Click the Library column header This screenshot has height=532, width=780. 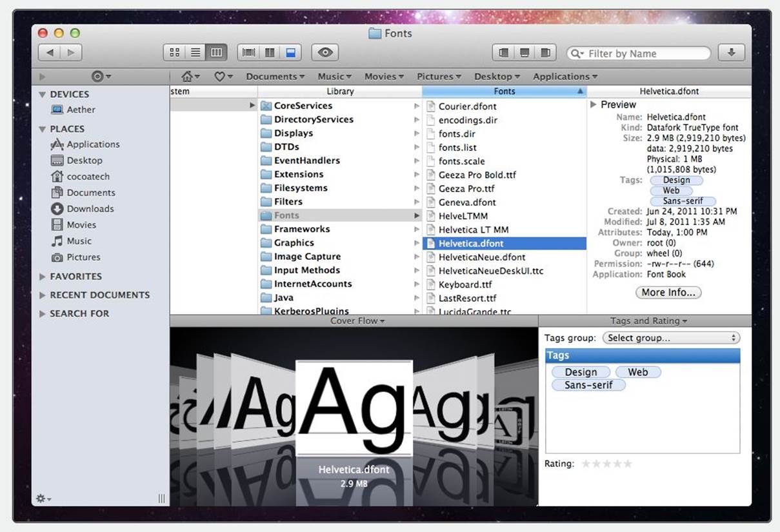pos(340,92)
